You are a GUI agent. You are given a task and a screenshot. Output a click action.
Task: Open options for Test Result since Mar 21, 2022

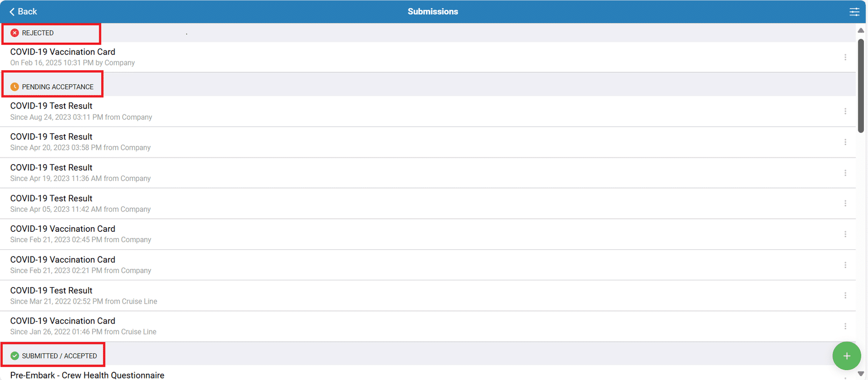point(845,295)
